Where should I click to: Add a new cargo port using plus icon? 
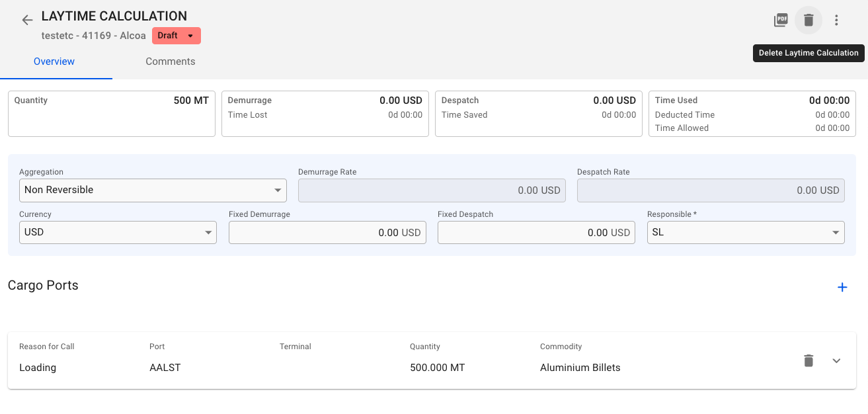point(842,287)
